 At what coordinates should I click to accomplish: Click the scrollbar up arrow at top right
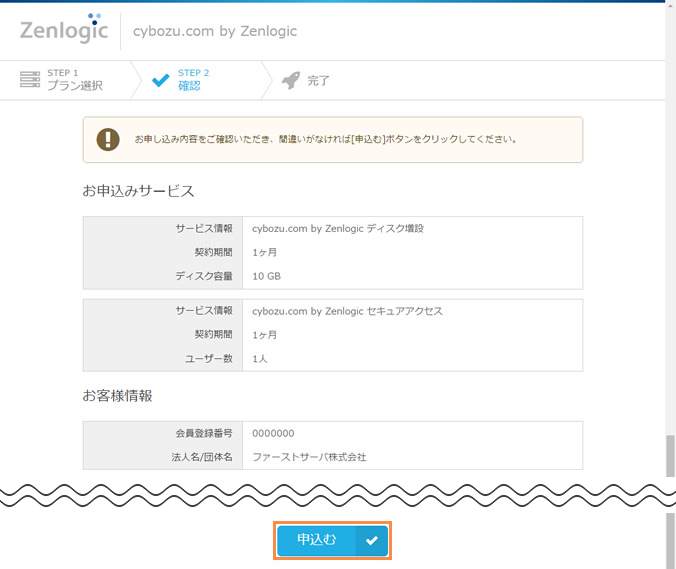(670, 7)
